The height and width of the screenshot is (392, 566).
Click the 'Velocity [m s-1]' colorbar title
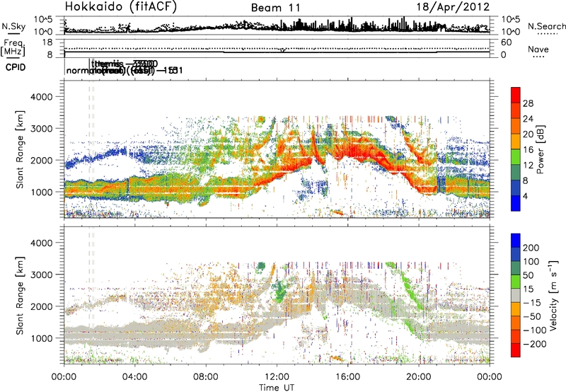(553, 295)
